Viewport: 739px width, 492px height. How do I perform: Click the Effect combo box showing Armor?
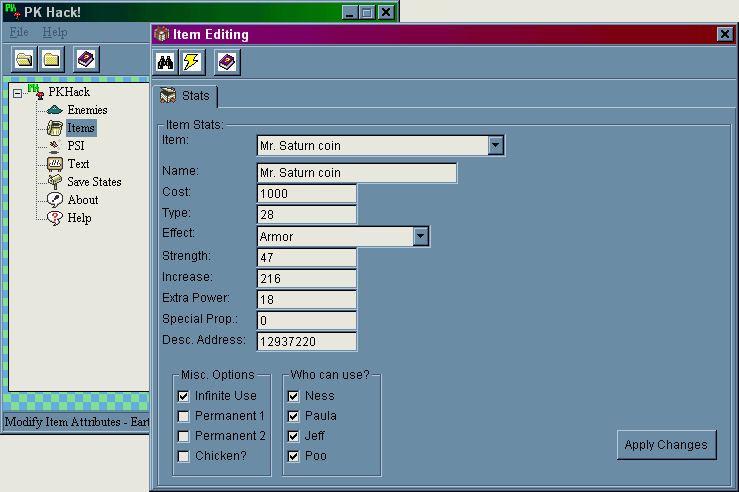click(336, 236)
